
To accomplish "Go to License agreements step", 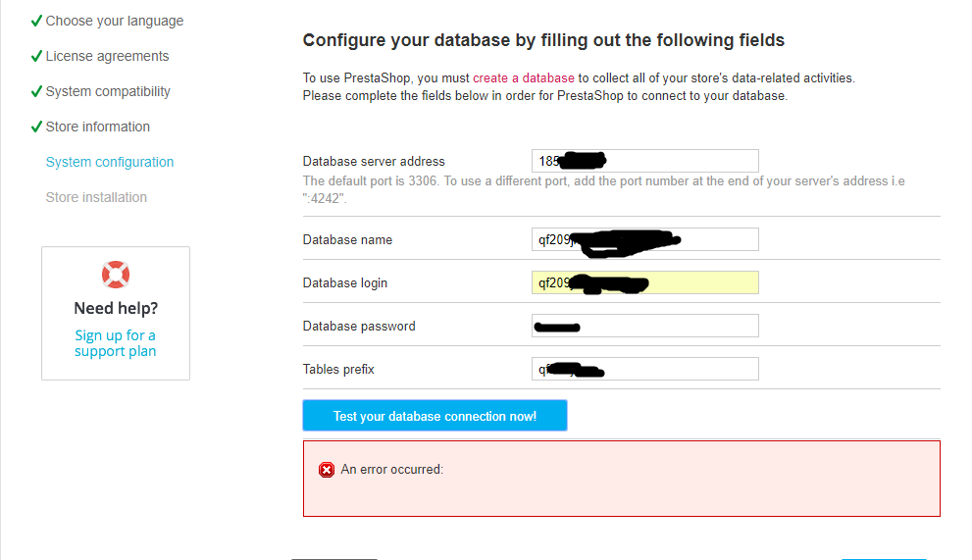I will pyautogui.click(x=107, y=56).
